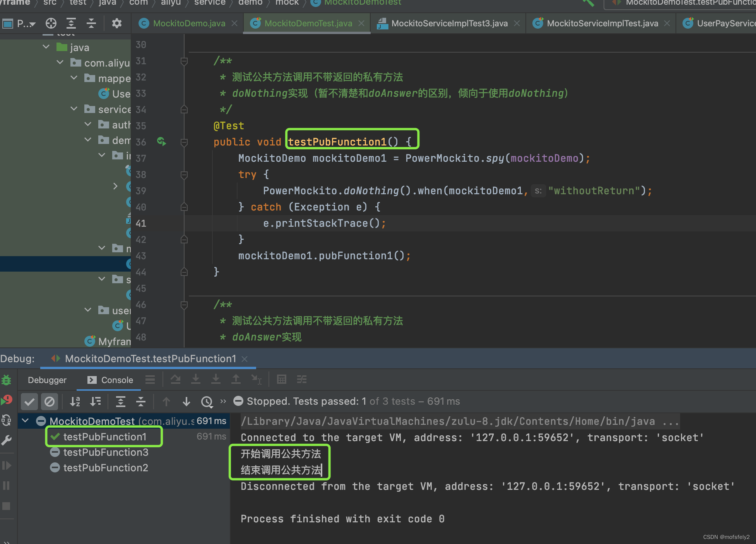The image size is (756, 544).
Task: Click Pause Program icon
Action: [x=6, y=486]
